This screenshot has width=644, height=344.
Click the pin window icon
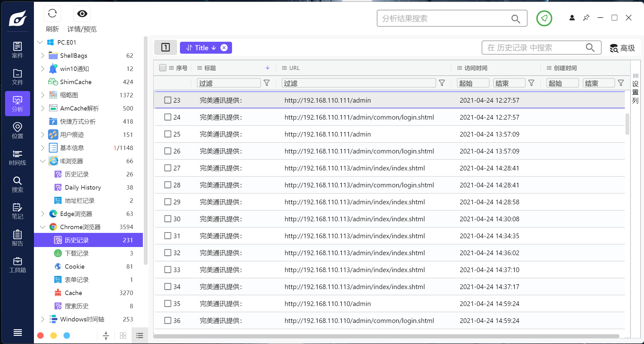tap(586, 18)
